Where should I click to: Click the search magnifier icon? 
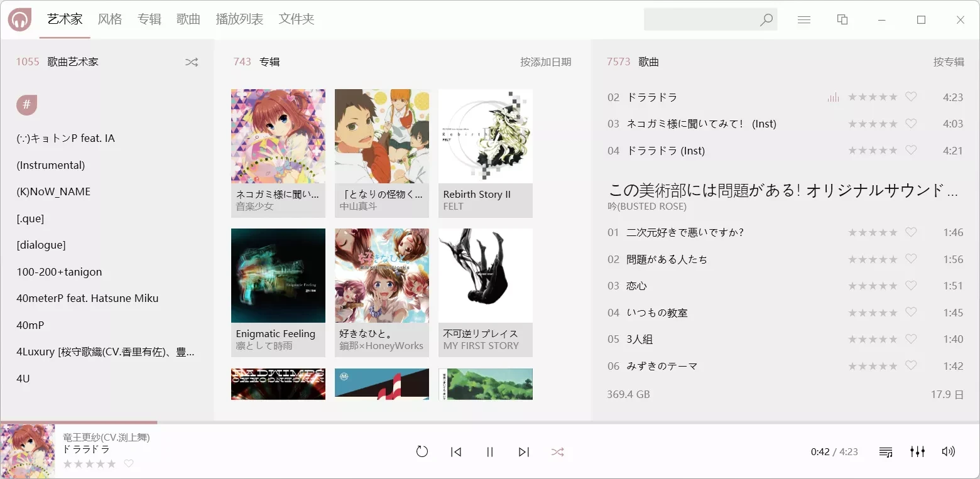coord(766,20)
